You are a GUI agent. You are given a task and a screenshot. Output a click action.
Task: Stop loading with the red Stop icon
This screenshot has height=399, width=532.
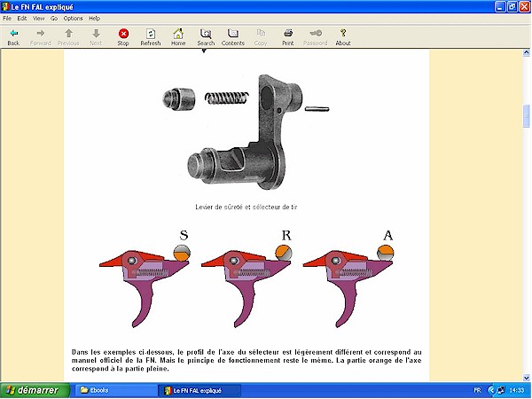(x=123, y=37)
